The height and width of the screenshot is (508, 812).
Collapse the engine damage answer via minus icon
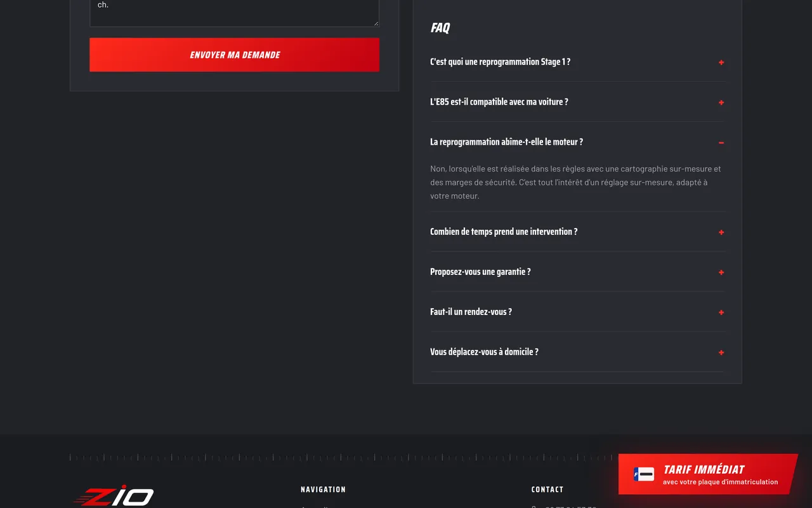tap(721, 143)
